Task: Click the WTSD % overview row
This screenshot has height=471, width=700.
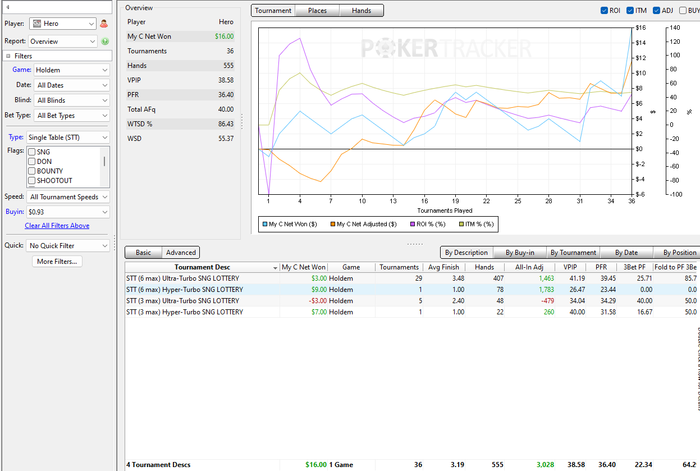Action: (x=180, y=124)
